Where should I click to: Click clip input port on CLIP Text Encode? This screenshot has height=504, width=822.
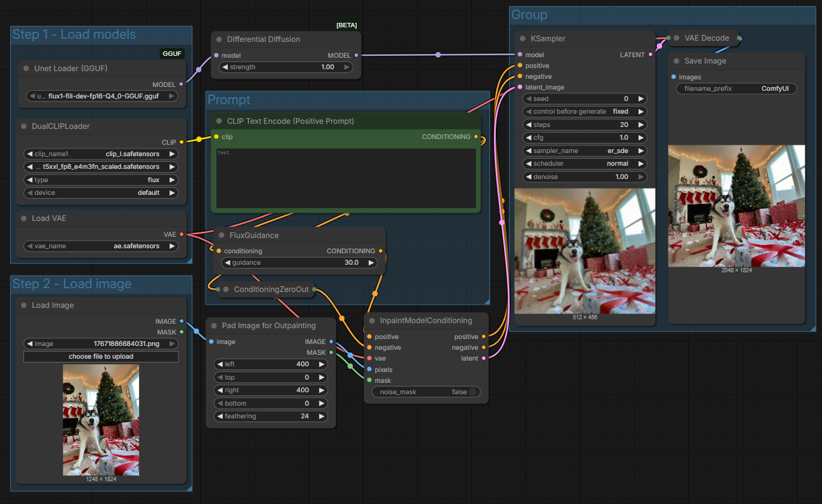coord(216,136)
